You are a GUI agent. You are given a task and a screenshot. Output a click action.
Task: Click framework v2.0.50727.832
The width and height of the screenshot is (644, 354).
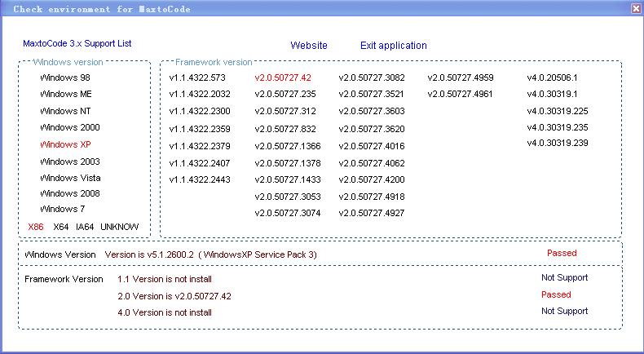[285, 129]
